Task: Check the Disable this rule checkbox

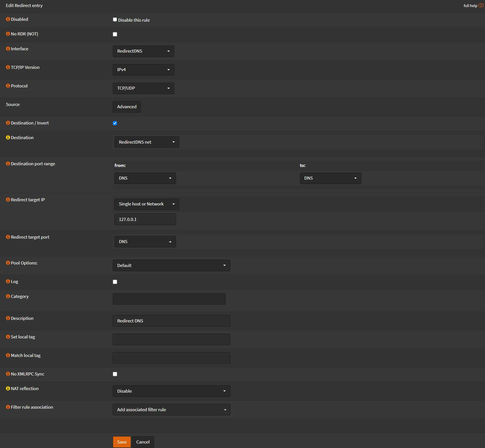Action: point(115,20)
